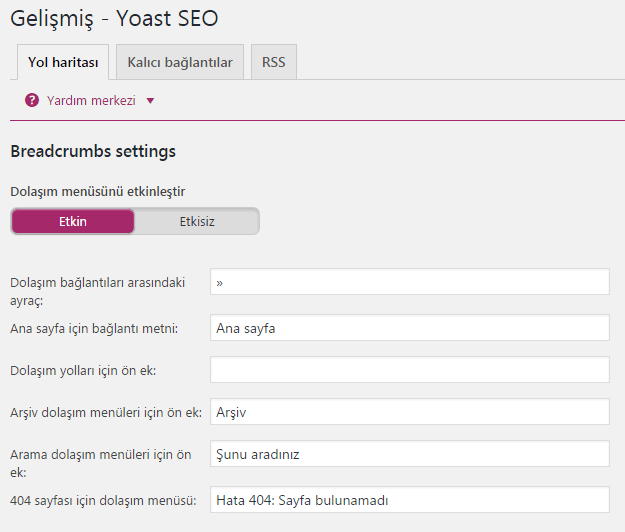Open the Yardım merkezi link
The width and height of the screenshot is (625, 532).
[91, 100]
